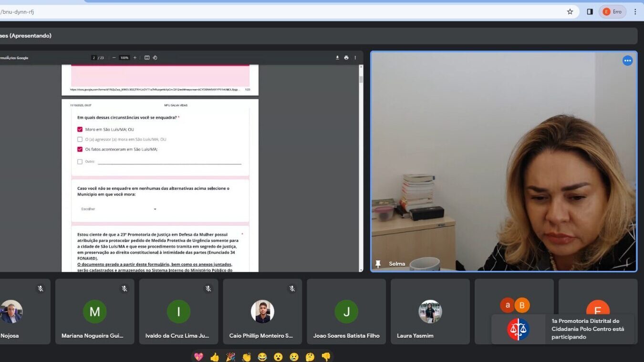Image resolution: width=644 pixels, height=362 pixels.
Task: Zoom in on the PDF document
Action: pyautogui.click(x=135, y=58)
